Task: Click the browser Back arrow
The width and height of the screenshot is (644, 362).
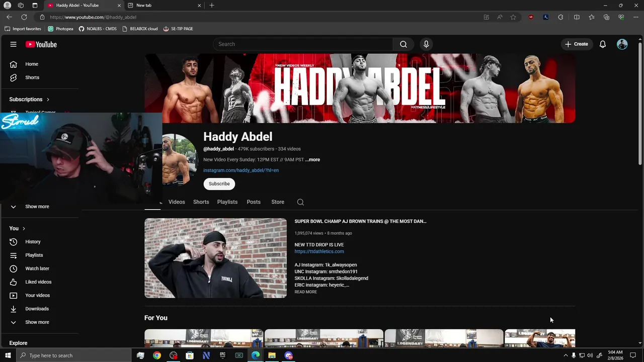Action: point(9,17)
